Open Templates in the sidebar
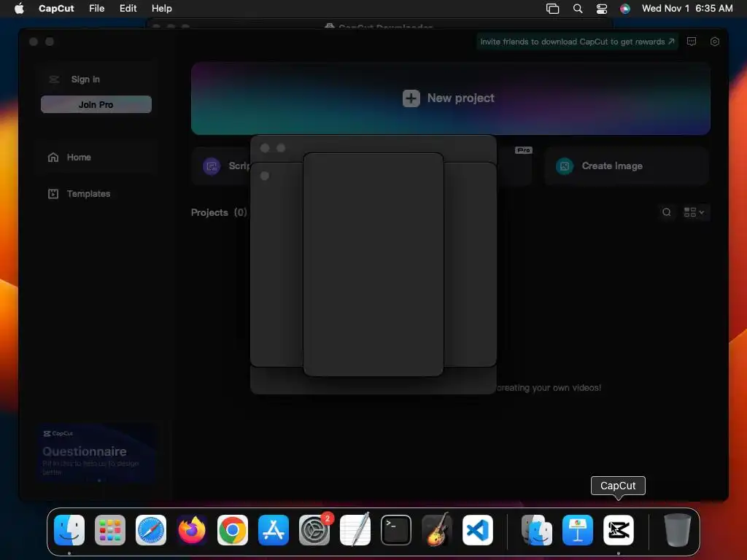This screenshot has width=747, height=560. point(97,194)
